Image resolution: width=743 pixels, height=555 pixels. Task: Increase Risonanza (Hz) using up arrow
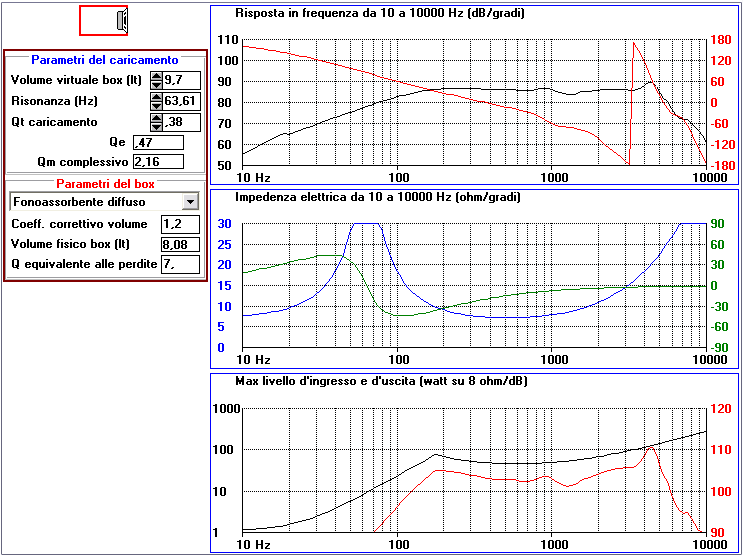pos(156,97)
